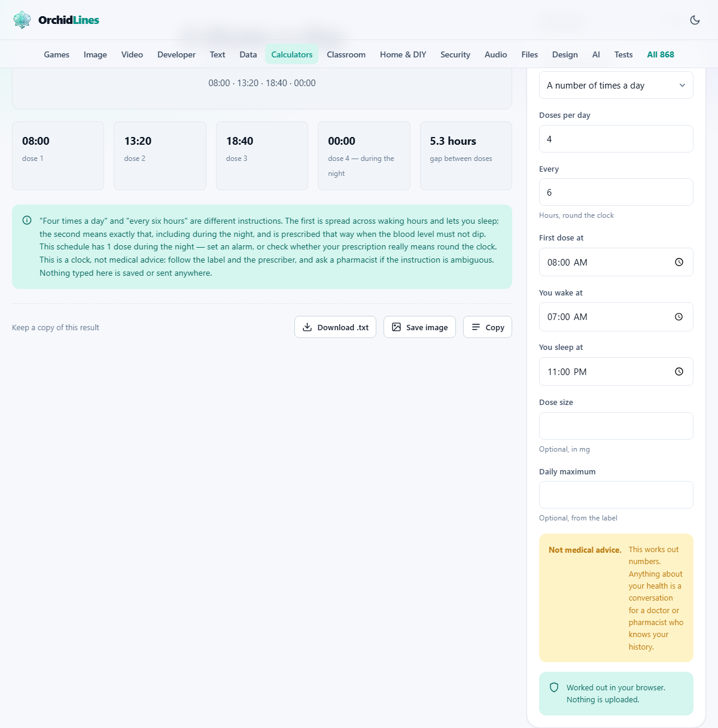Viewport: 718px width, 728px height.
Task: Open the Calculators tab
Action: click(x=292, y=54)
